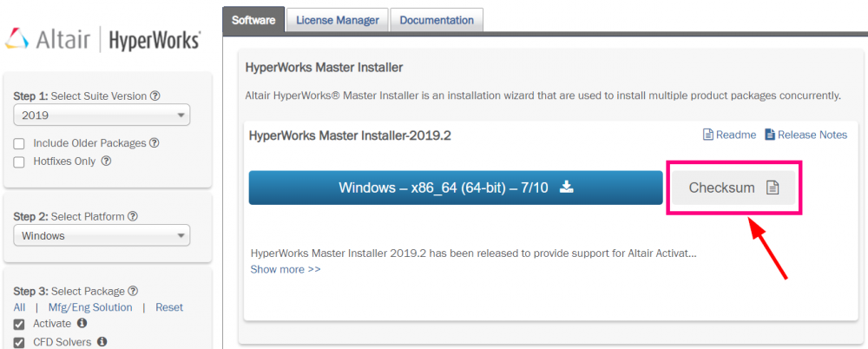Click info icon beside Activate package

(82, 323)
